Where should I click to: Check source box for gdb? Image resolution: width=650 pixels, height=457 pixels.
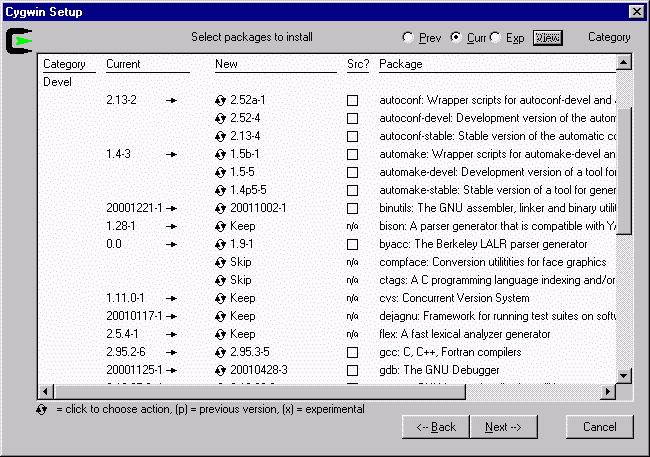pos(352,371)
